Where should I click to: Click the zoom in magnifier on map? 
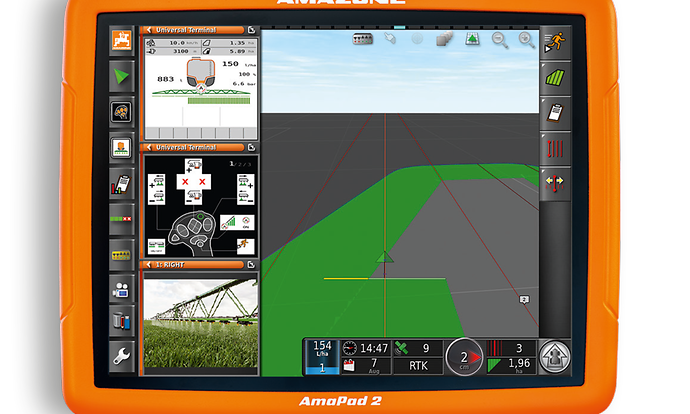(527, 39)
